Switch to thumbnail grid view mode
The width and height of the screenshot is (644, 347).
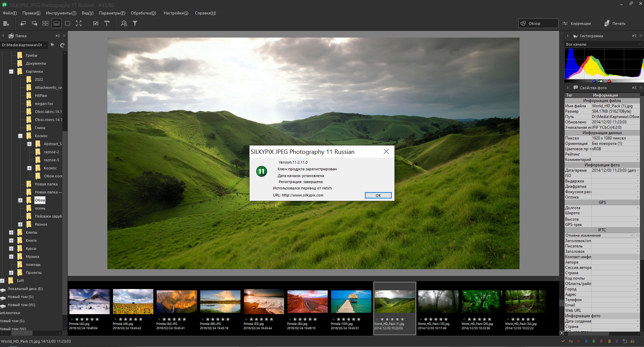pos(45,23)
